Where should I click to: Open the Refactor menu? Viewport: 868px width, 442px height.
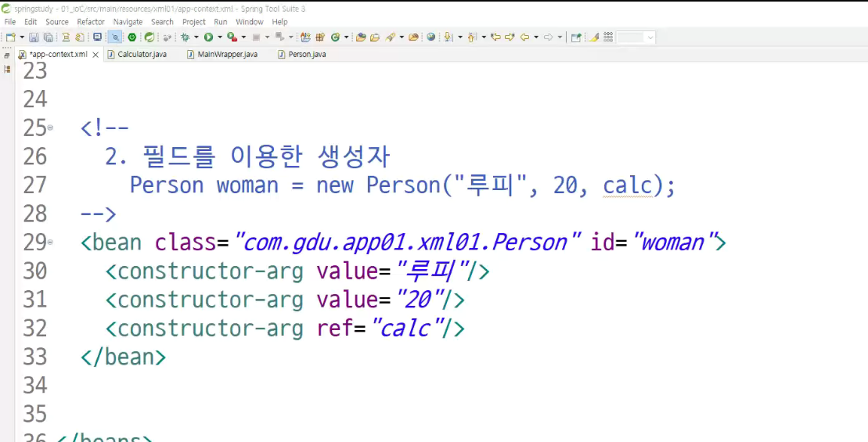point(91,22)
